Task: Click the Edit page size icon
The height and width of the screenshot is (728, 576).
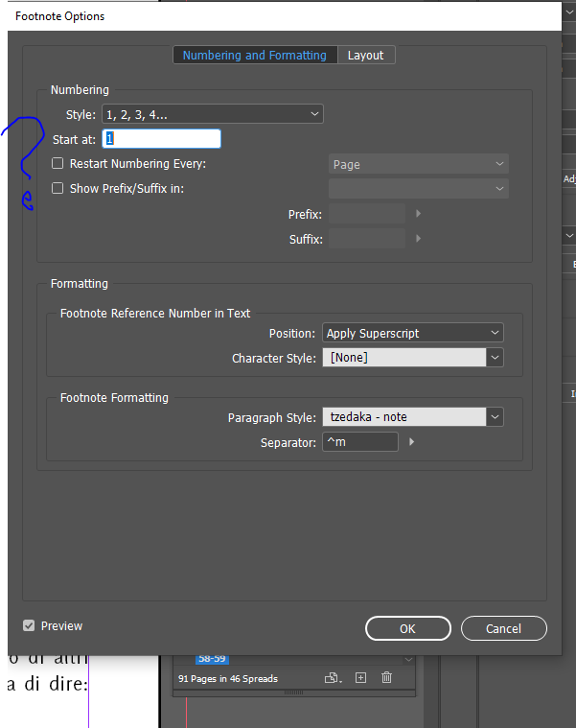Action: click(333, 678)
